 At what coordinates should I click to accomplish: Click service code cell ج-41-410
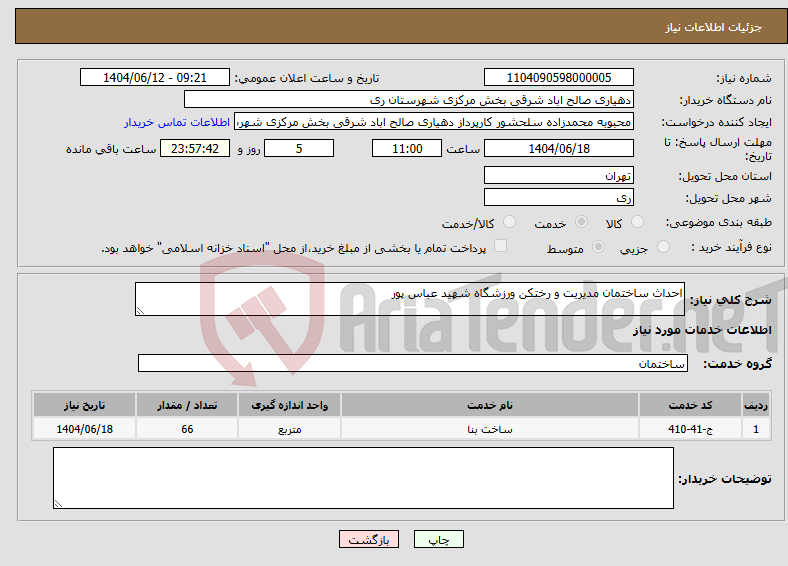pyautogui.click(x=691, y=429)
